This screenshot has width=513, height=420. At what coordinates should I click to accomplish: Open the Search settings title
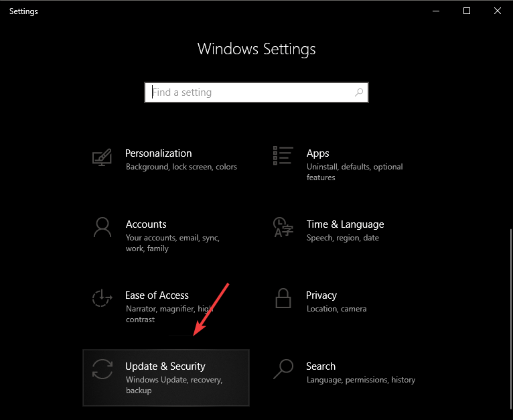tap(321, 366)
